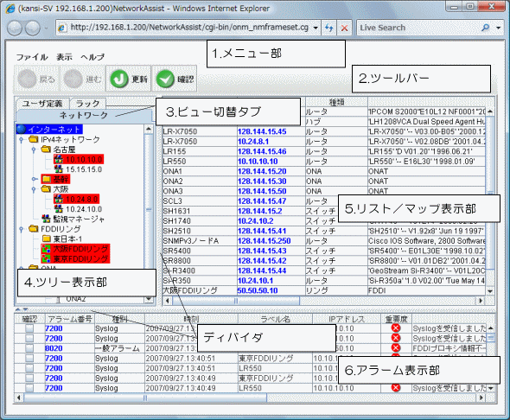This screenshot has height=420, width=510.
Task: Click the 重要度 column header
Action: 396,319
